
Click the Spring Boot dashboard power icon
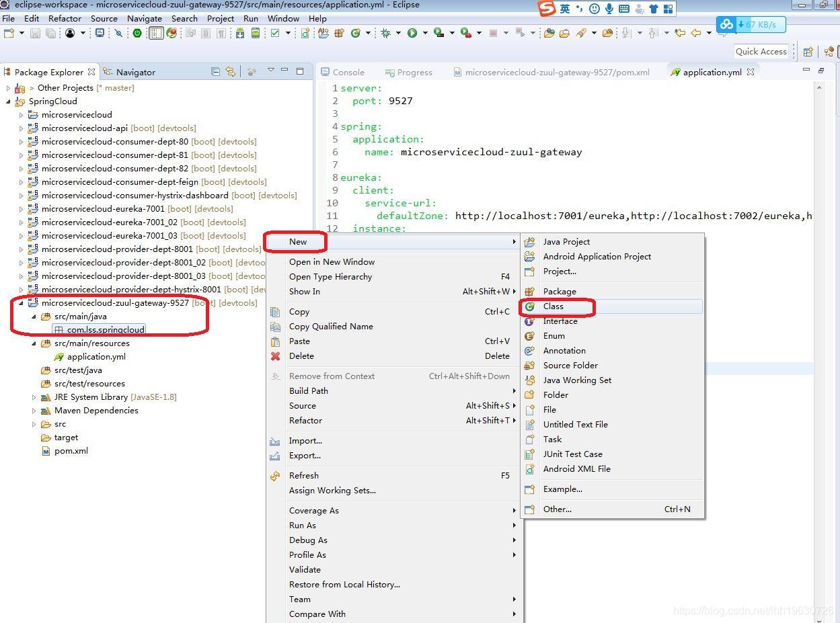137,33
